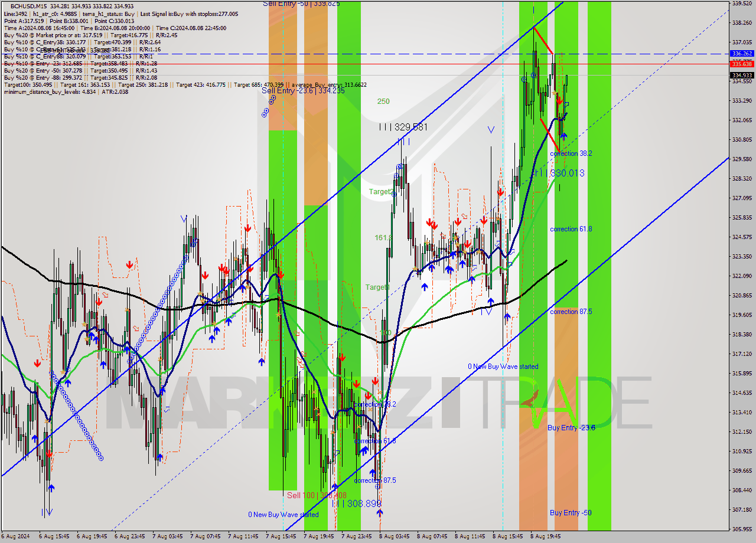Screen dimensions: 756x543
Task: Click the '| | | 308.898' wave label
Action: pyautogui.click(x=357, y=503)
